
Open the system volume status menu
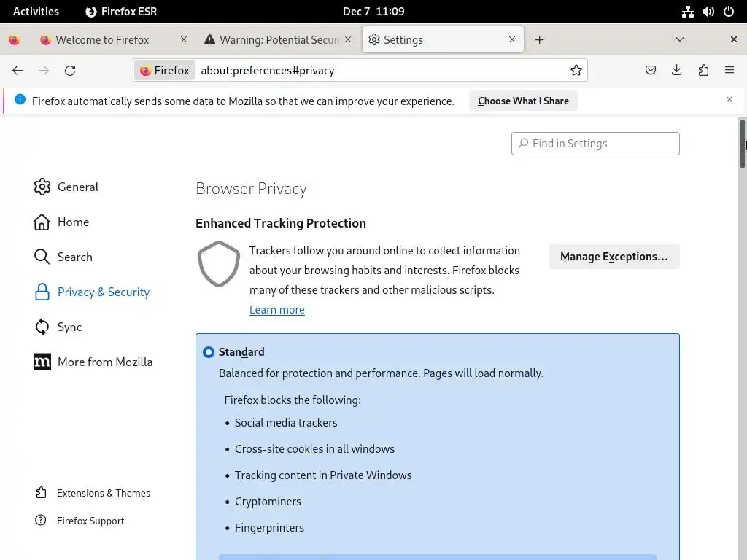pos(708,12)
